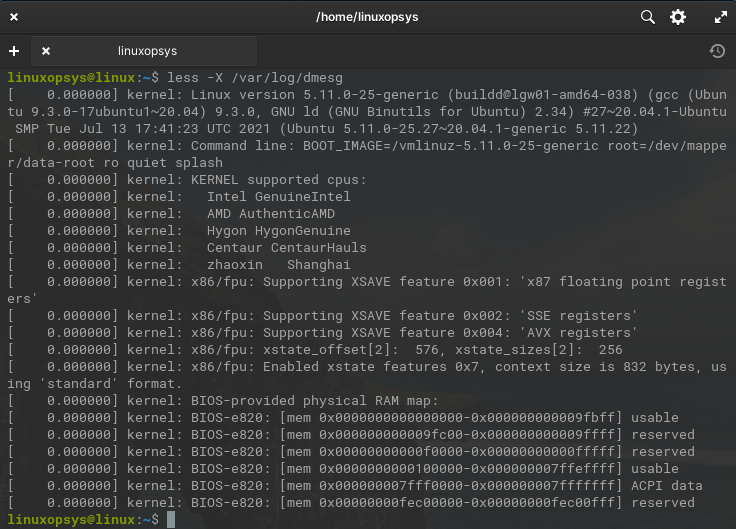This screenshot has height=529, width=736.
Task: Open the terminal search magnifier icon
Action: tap(648, 17)
